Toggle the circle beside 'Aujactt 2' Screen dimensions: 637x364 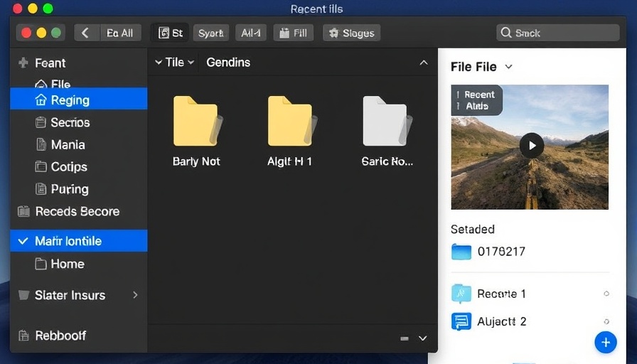tap(606, 321)
